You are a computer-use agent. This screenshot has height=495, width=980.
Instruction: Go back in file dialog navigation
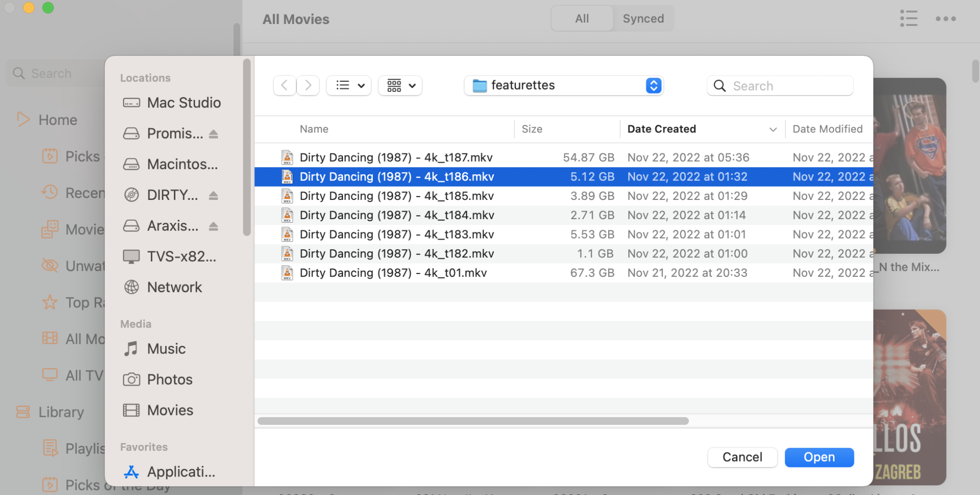click(285, 85)
